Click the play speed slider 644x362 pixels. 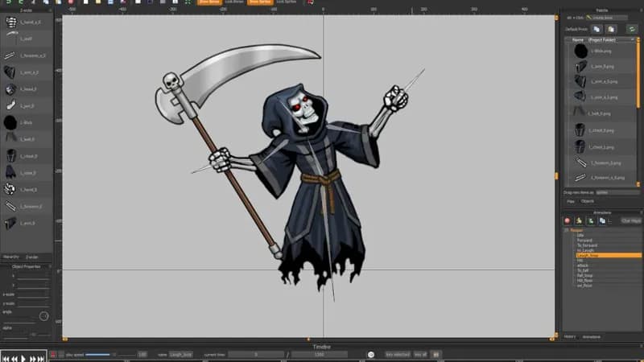point(109,355)
